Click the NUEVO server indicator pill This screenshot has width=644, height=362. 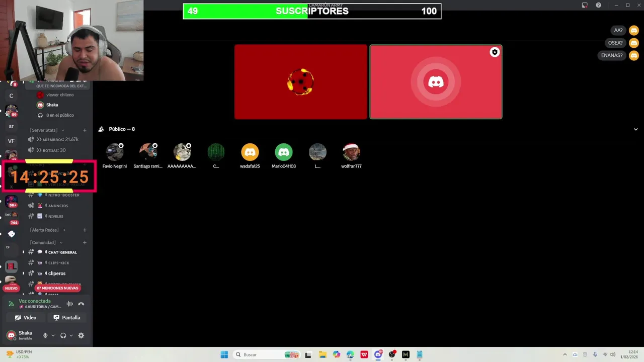click(x=11, y=288)
